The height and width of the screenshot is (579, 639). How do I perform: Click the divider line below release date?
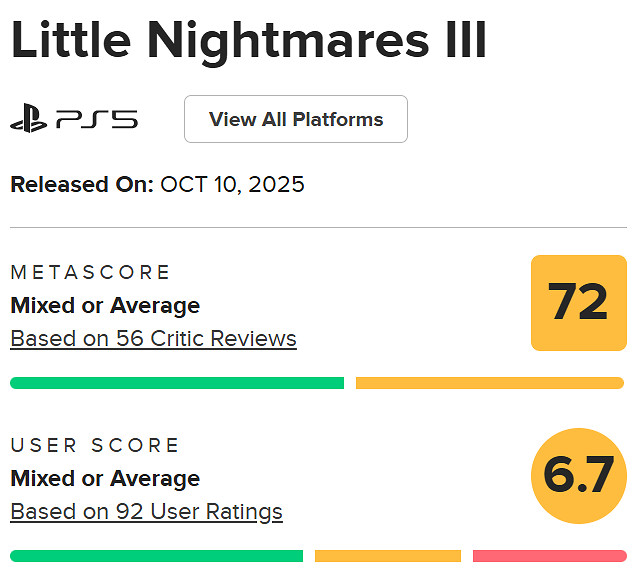click(319, 227)
